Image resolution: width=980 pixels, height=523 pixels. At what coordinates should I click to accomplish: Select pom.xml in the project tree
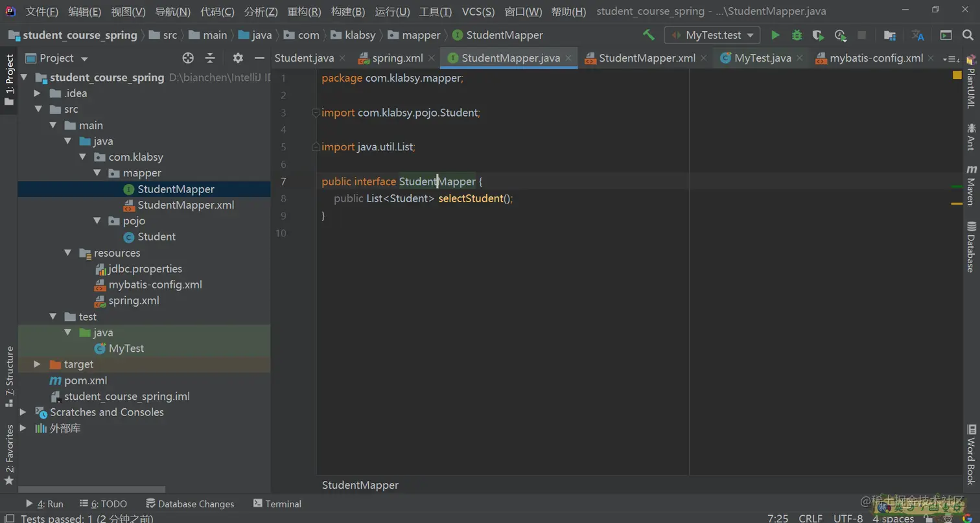(x=85, y=380)
